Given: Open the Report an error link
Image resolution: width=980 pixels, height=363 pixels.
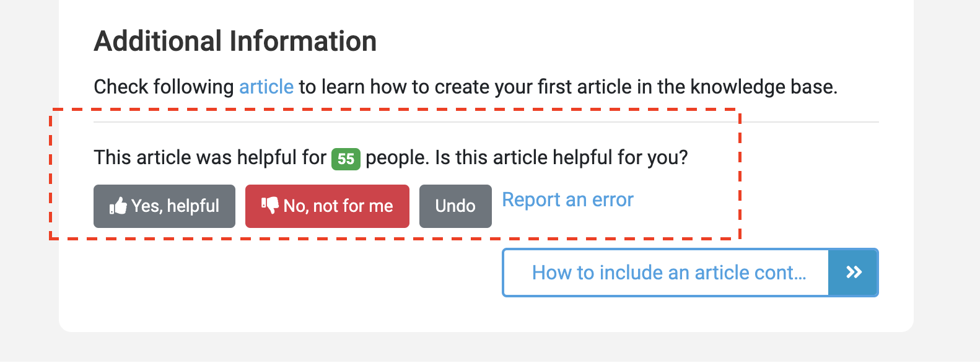Looking at the screenshot, I should 567,200.
